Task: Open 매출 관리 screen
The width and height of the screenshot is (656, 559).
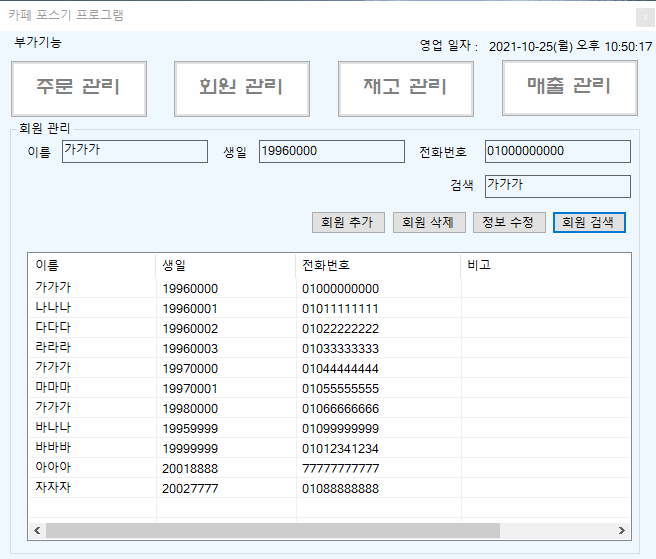Action: pos(570,88)
